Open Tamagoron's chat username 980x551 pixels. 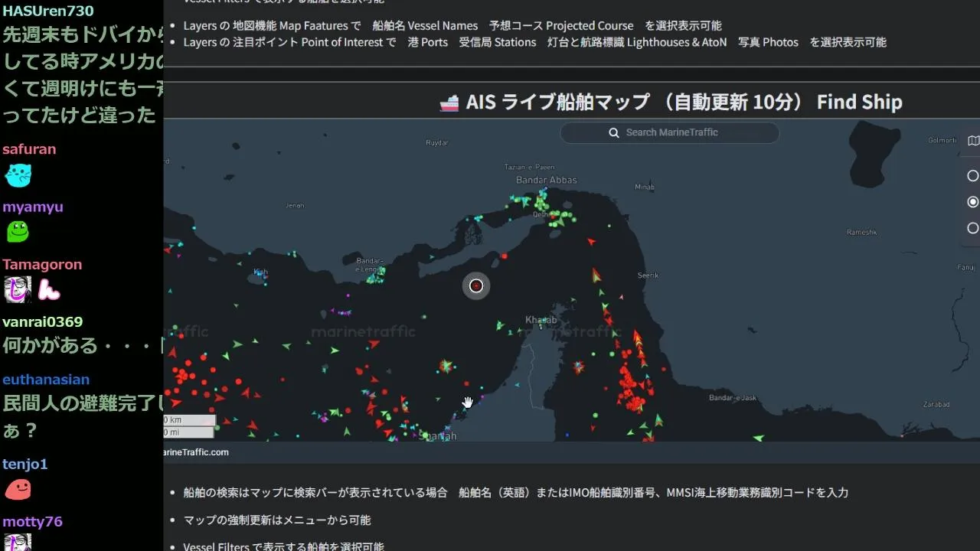click(x=42, y=264)
